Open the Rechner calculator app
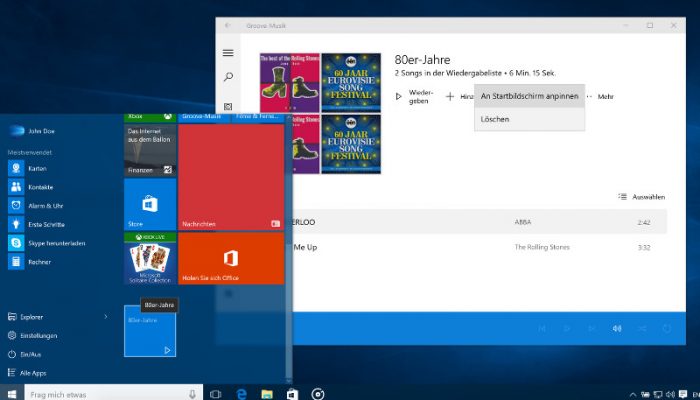Screen dimensions: 700x400 [x=29, y=262]
